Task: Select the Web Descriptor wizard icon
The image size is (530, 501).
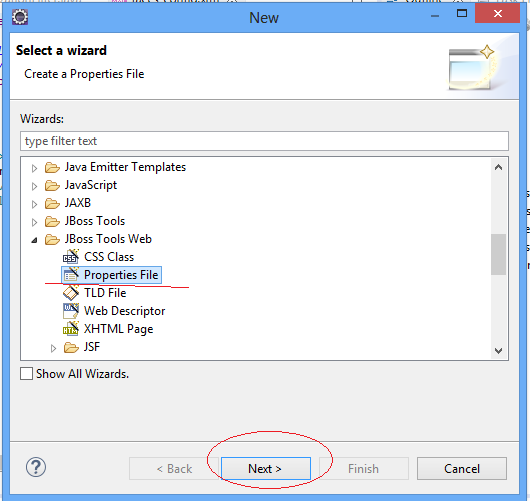Action: tap(71, 311)
